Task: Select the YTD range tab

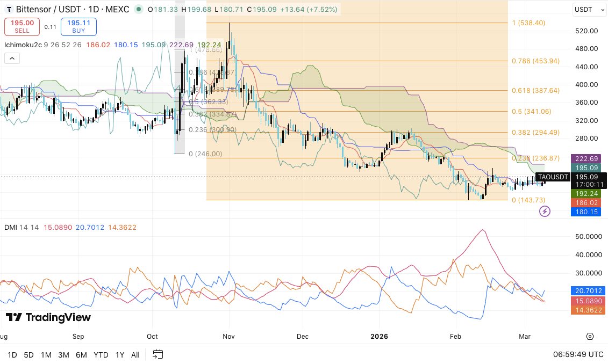Action: click(101, 355)
